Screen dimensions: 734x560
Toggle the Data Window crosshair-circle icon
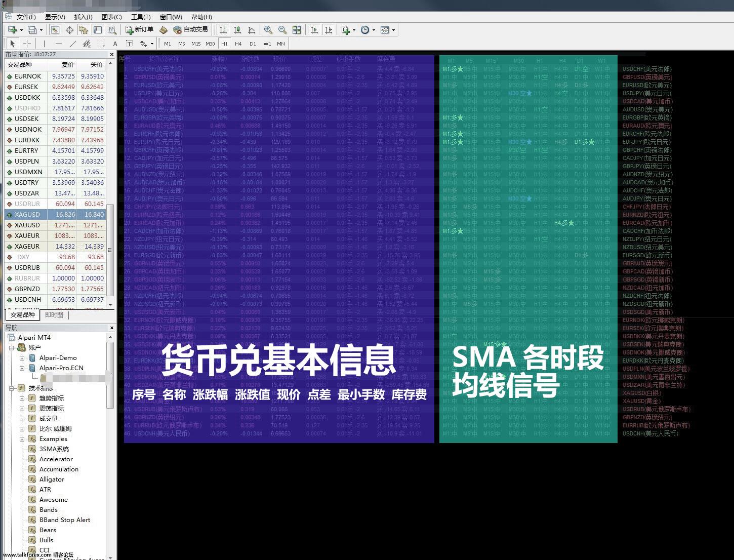(x=69, y=30)
